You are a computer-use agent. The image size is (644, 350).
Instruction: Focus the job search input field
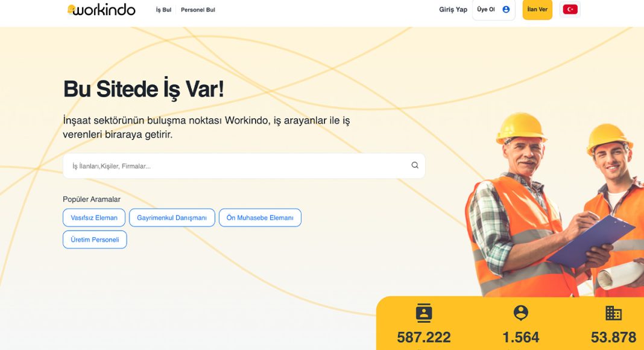[x=244, y=166]
